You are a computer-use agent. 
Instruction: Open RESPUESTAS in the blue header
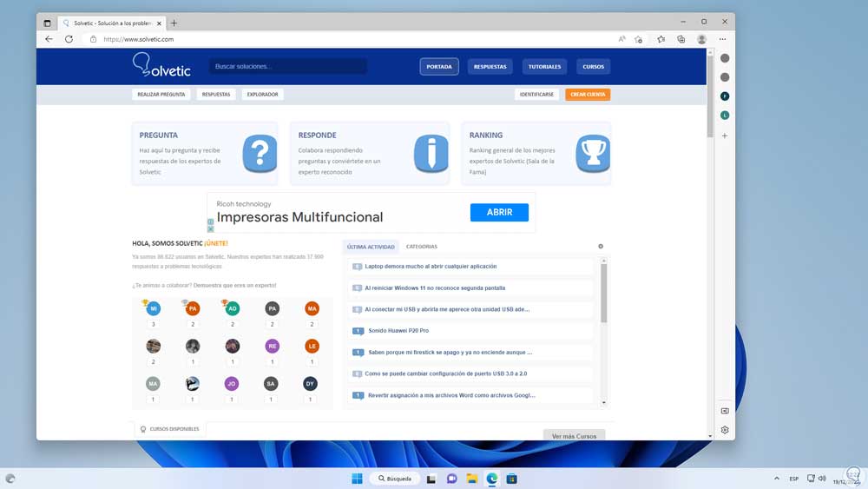[x=490, y=67]
